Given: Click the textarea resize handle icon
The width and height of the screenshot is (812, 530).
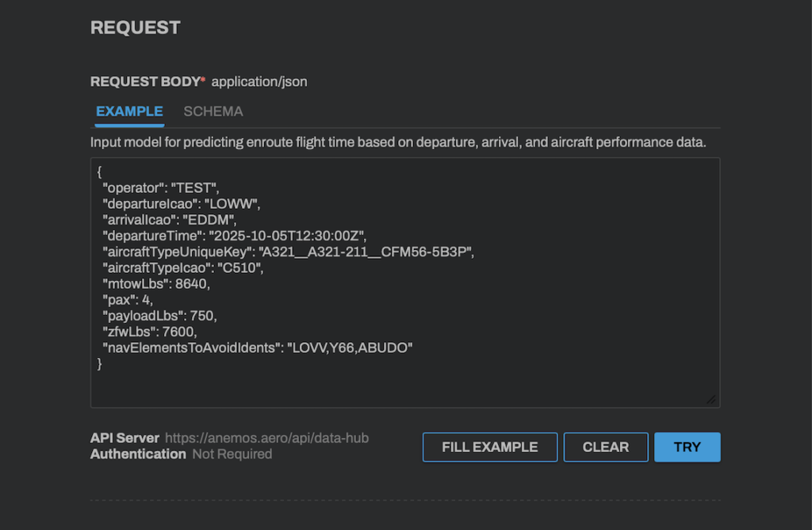Looking at the screenshot, I should coord(711,399).
